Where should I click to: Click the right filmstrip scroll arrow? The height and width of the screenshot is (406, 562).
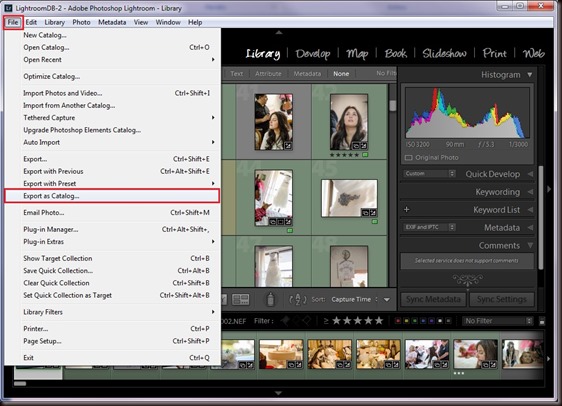click(548, 358)
